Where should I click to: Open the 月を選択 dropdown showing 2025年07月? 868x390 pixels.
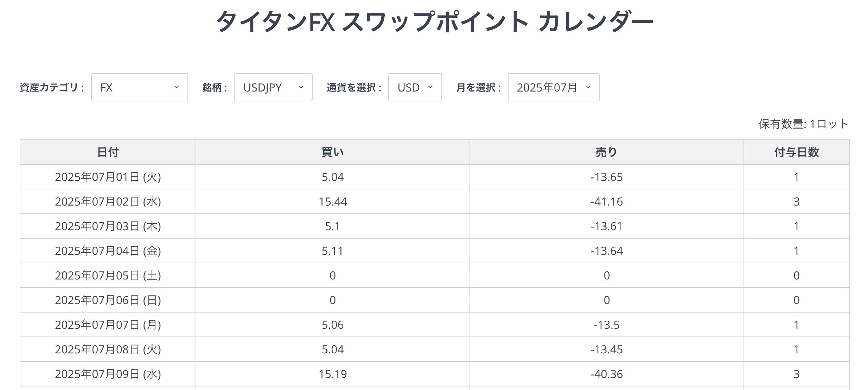pyautogui.click(x=554, y=88)
